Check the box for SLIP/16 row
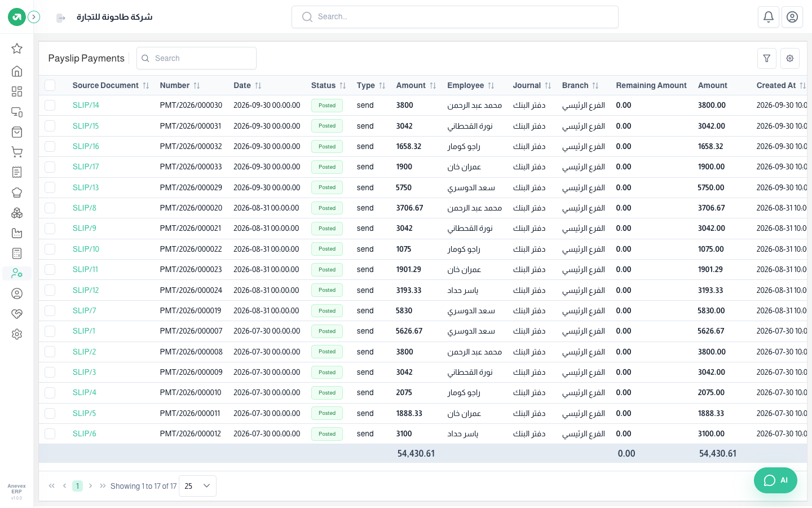This screenshot has width=812, height=508. pos(50,146)
